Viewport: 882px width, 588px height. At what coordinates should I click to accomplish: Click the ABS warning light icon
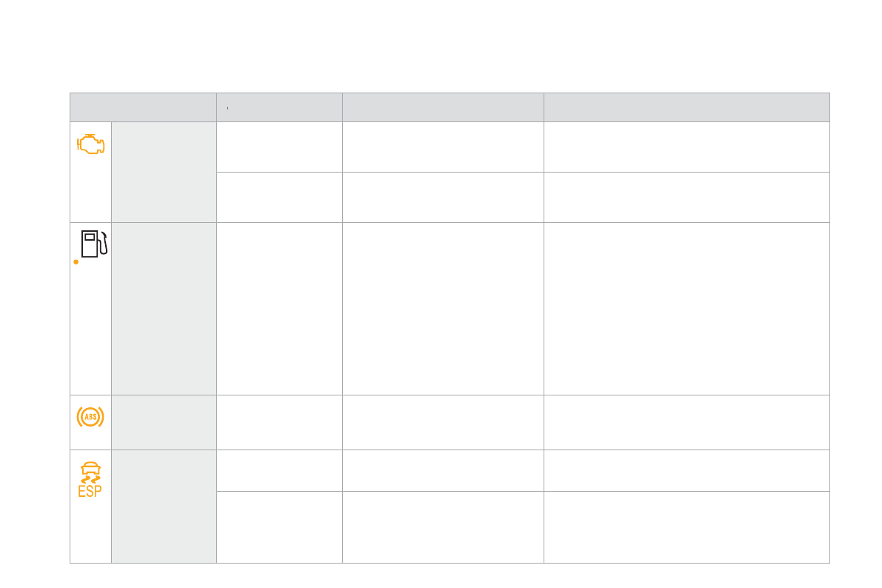tap(90, 417)
